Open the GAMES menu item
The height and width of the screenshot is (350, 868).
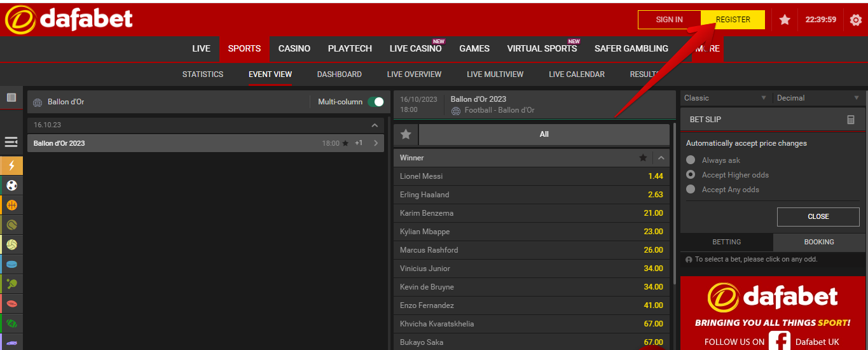point(474,48)
